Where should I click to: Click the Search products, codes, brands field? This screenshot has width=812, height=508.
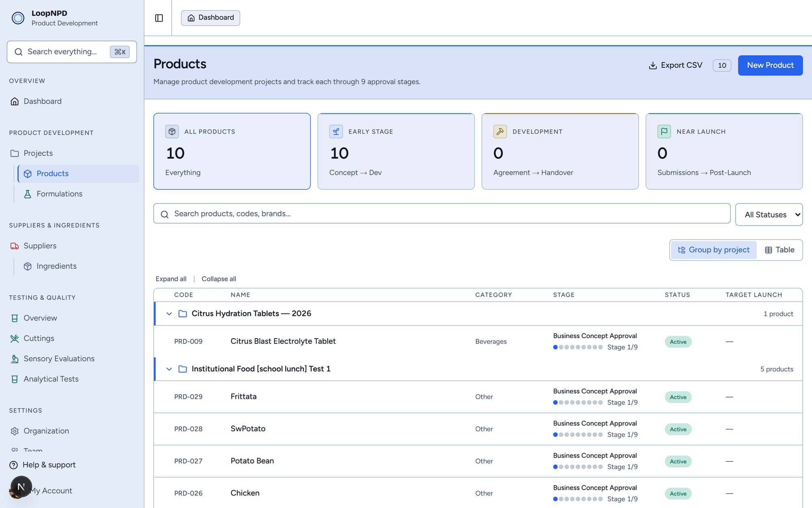[442, 214]
